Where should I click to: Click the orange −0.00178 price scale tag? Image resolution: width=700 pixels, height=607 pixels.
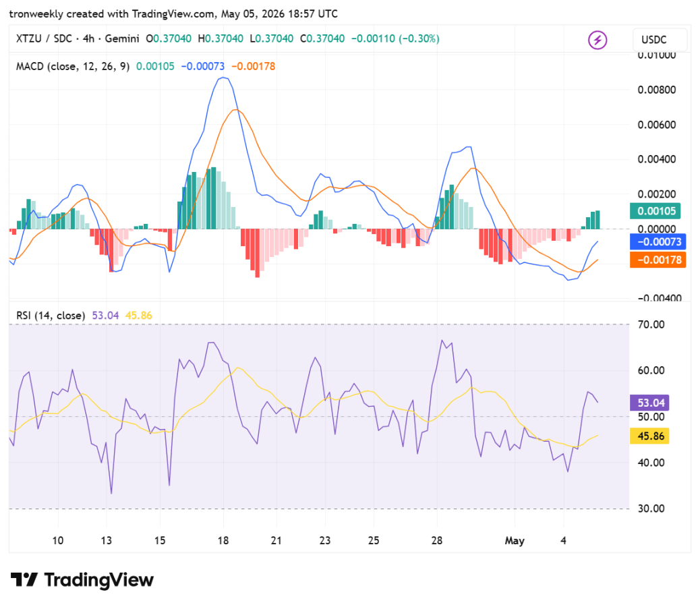(x=658, y=260)
